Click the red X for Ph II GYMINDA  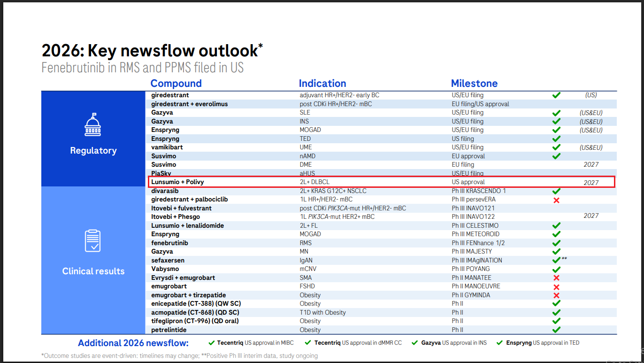556,295
